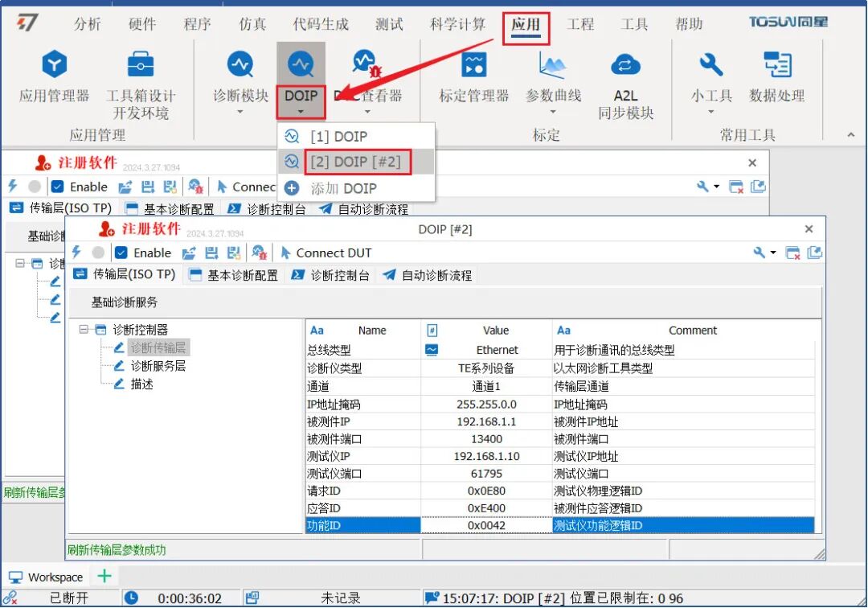Screen dimensions: 868x608
Task: Switch to the 应用 ribbon tab
Action: click(526, 24)
